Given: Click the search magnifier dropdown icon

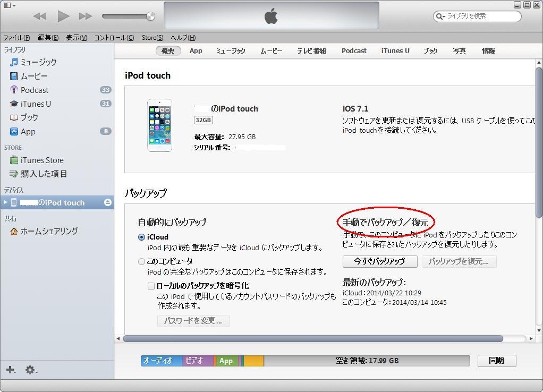Looking at the screenshot, I should pyautogui.click(x=440, y=16).
